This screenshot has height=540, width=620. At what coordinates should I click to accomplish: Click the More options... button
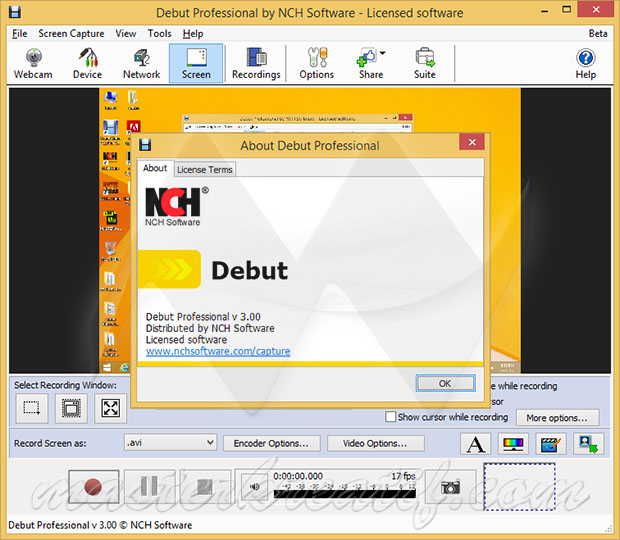point(557,418)
